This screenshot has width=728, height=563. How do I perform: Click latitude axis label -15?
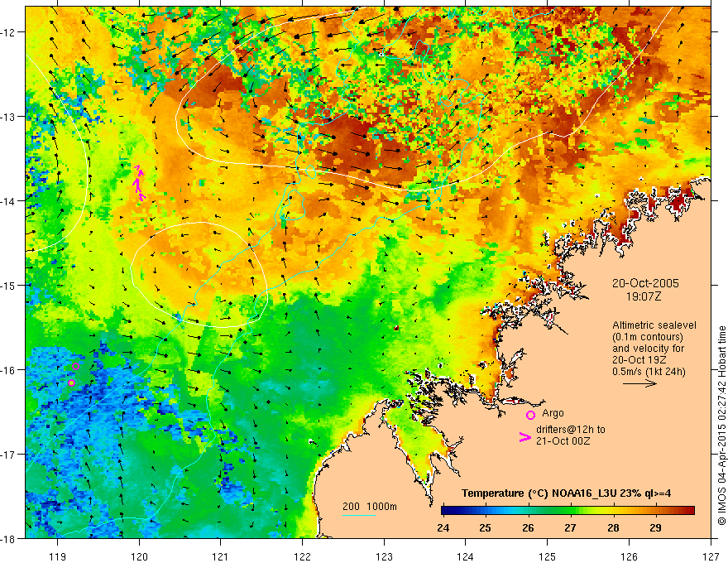click(8, 285)
